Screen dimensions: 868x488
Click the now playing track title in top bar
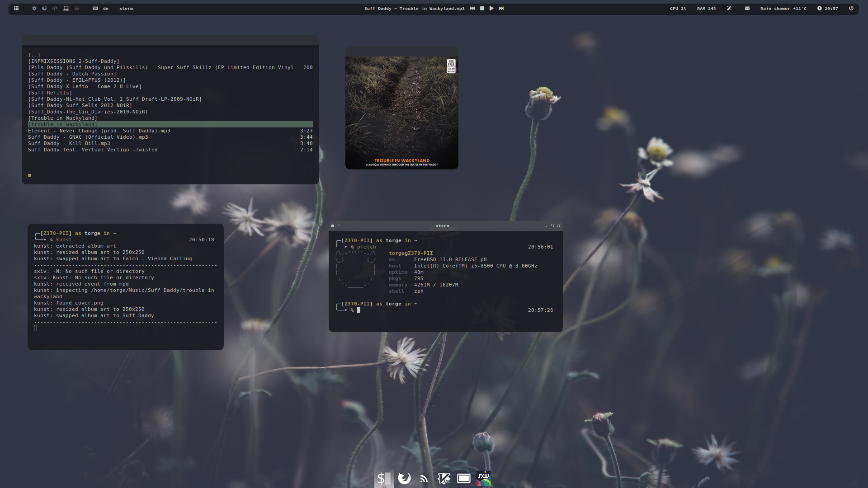pos(415,9)
